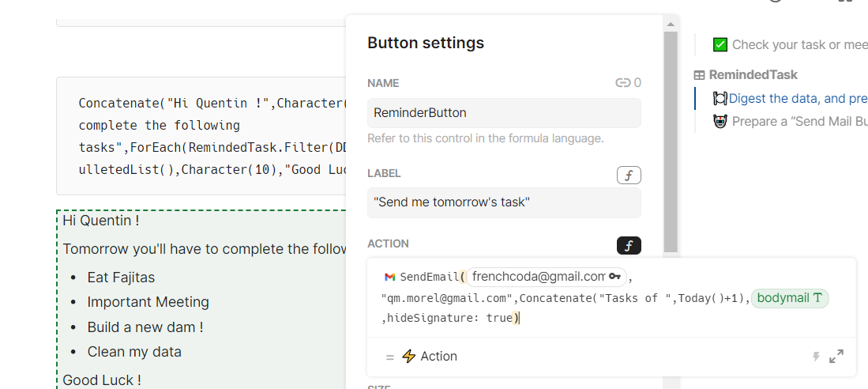
Task: Go to the 'Digest the data' outline item
Action: (798, 99)
